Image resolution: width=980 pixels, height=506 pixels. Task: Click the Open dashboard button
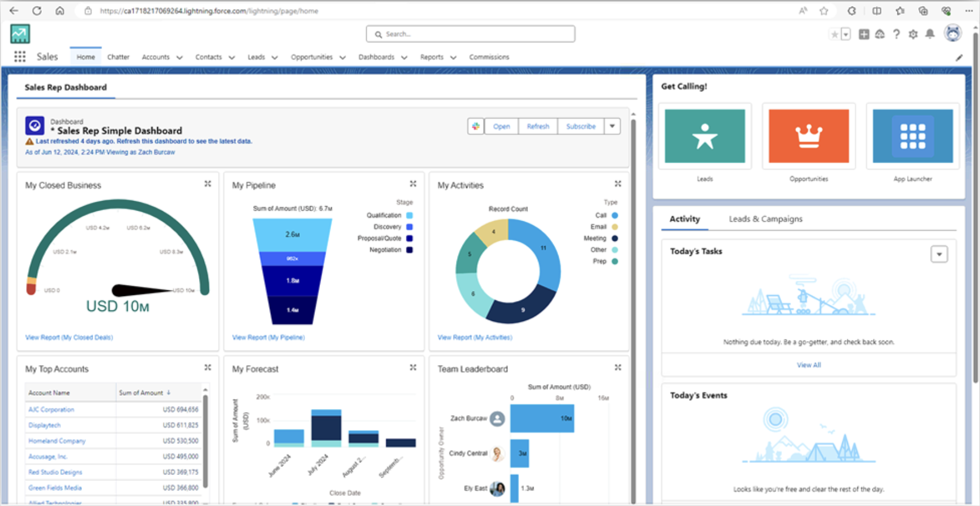(501, 126)
